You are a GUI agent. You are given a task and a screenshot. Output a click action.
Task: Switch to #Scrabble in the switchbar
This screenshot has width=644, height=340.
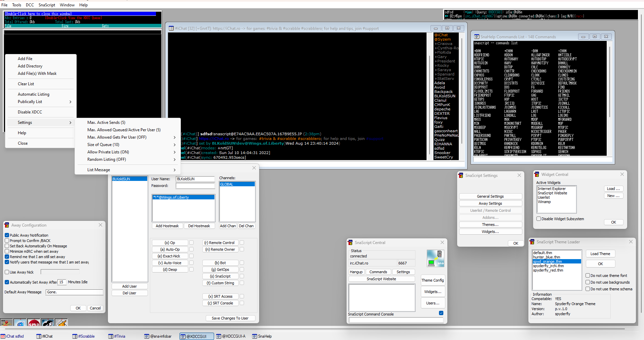[x=83, y=336]
